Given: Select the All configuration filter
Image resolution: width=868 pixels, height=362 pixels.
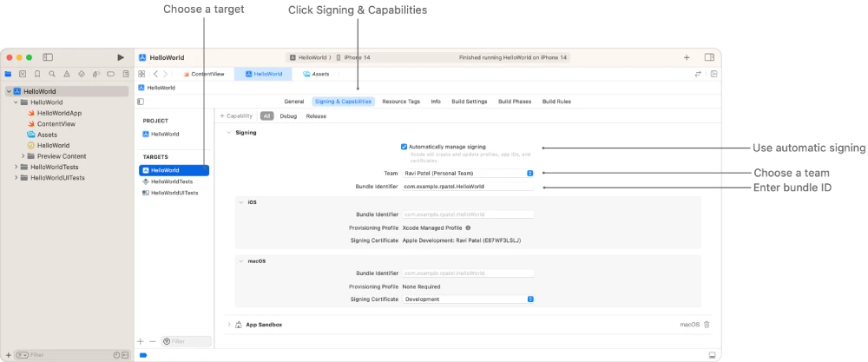Looking at the screenshot, I should [x=267, y=116].
